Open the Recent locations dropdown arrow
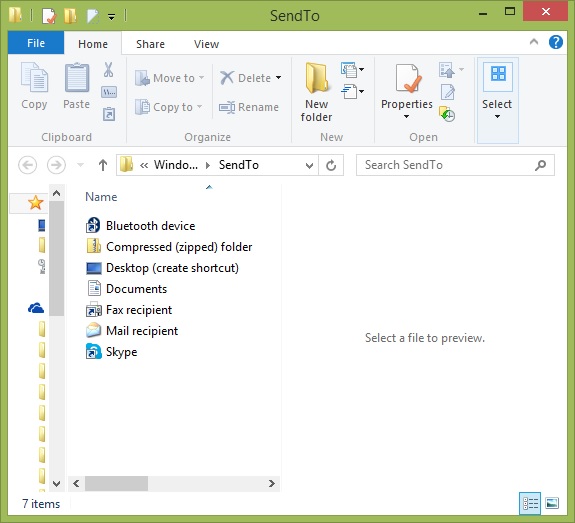Image resolution: width=575 pixels, height=523 pixels. (80, 165)
